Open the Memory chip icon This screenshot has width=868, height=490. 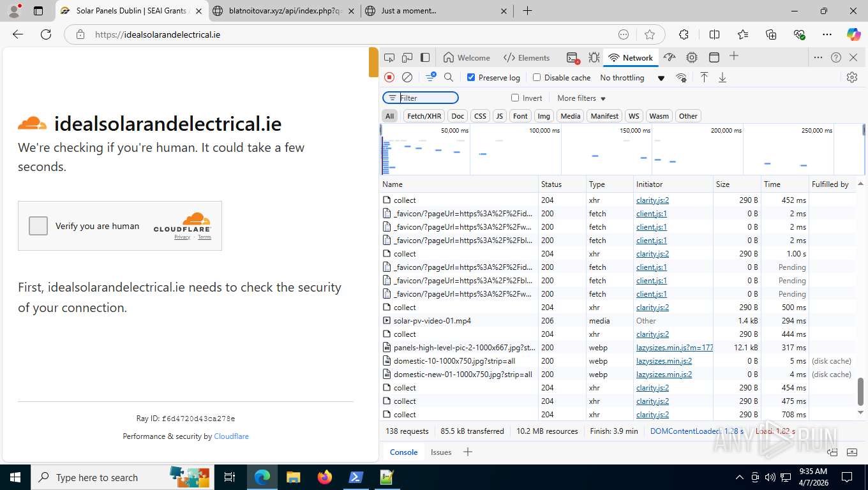pos(692,57)
